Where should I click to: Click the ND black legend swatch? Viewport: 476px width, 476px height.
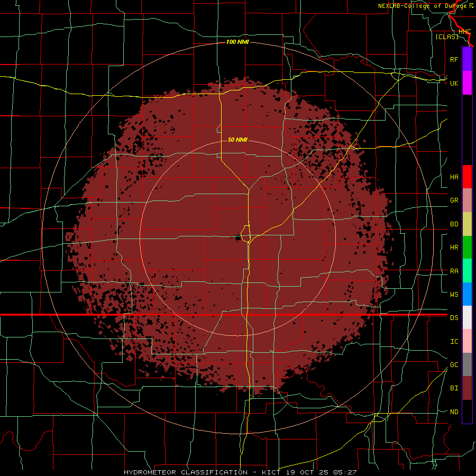[x=467, y=411]
